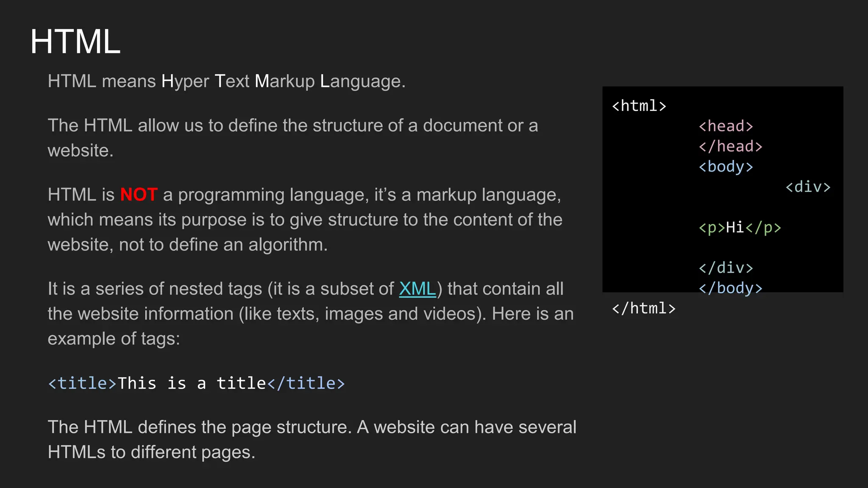Click the "markup language" paragraph text
868x488 pixels.
click(x=304, y=220)
